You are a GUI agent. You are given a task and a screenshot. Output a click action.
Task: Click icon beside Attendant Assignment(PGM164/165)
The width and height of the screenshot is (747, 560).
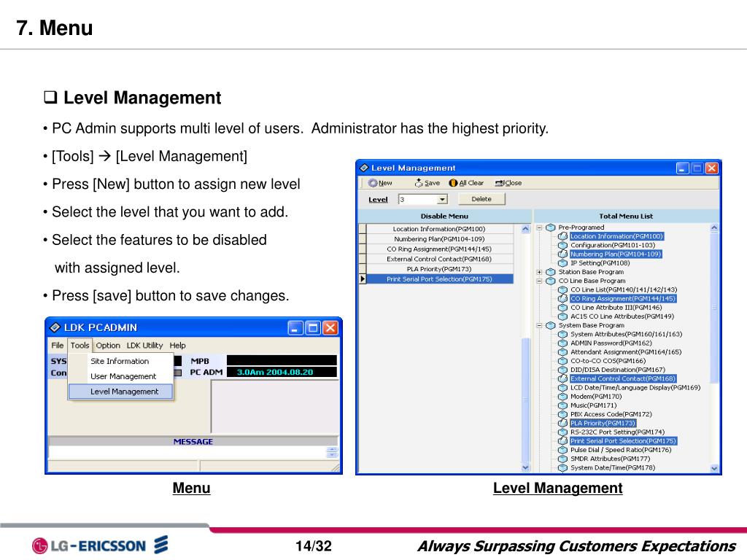[562, 352]
